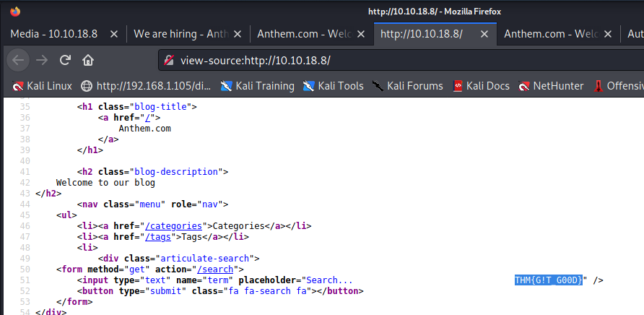Click the back navigation arrow
The height and width of the screenshot is (315, 644).
pos(19,60)
